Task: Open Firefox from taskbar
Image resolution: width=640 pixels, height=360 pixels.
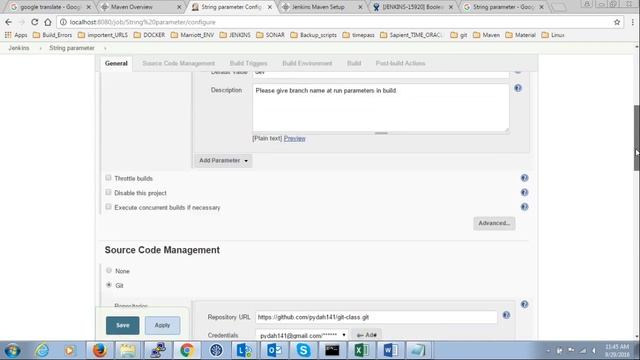Action: (100, 350)
